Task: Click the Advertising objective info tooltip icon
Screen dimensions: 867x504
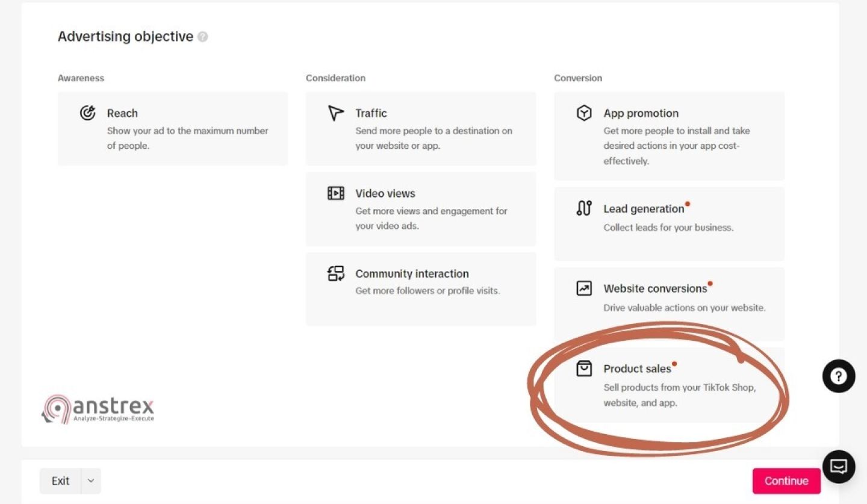Action: pos(203,37)
